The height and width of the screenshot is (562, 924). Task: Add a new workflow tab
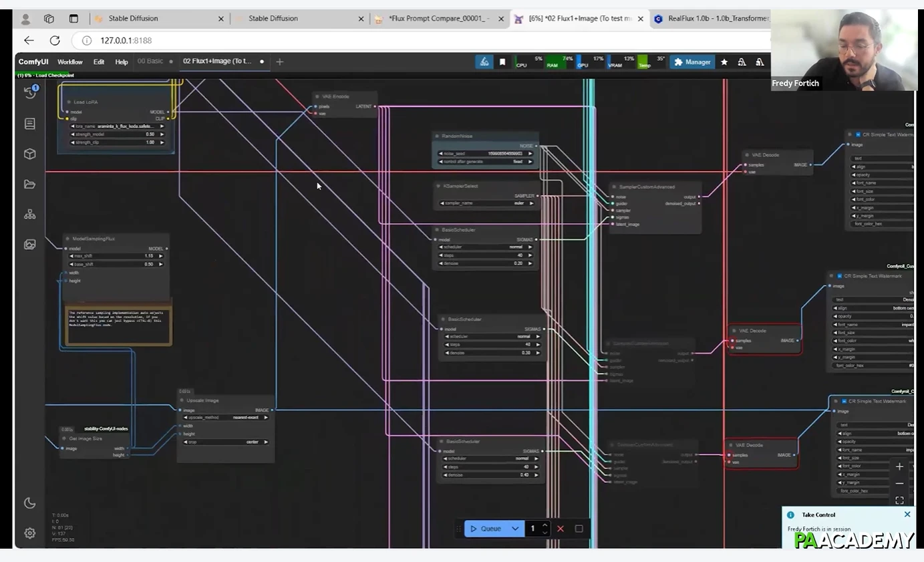pos(279,61)
